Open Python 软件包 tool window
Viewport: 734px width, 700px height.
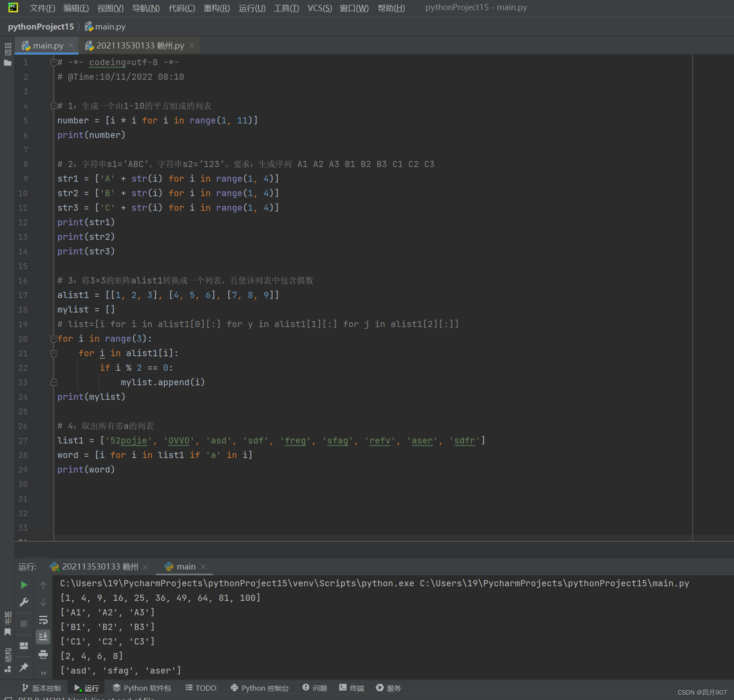click(142, 688)
